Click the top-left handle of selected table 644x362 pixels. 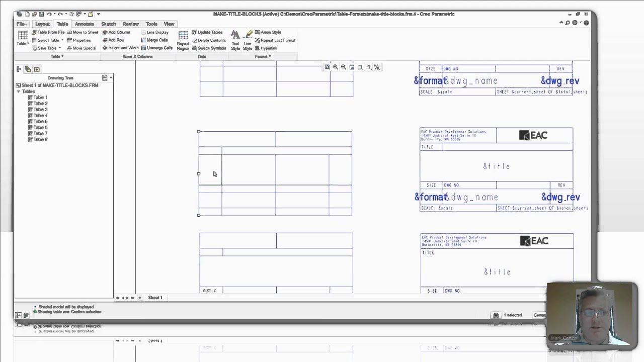[x=199, y=132]
